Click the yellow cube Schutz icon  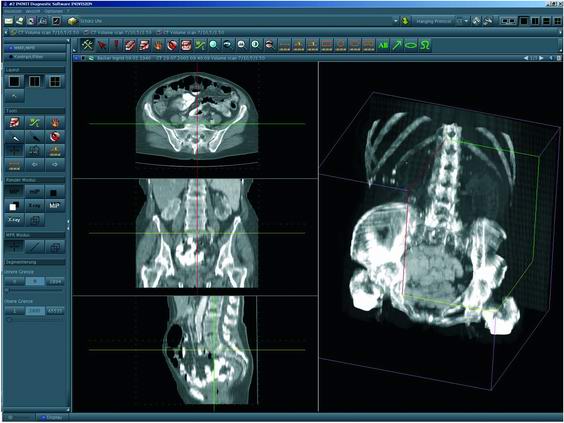coord(73,21)
